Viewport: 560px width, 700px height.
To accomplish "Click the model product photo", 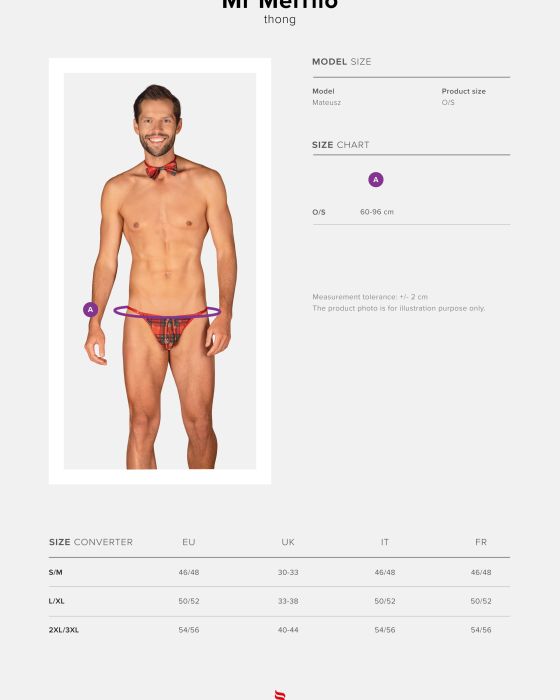I will coord(160,271).
